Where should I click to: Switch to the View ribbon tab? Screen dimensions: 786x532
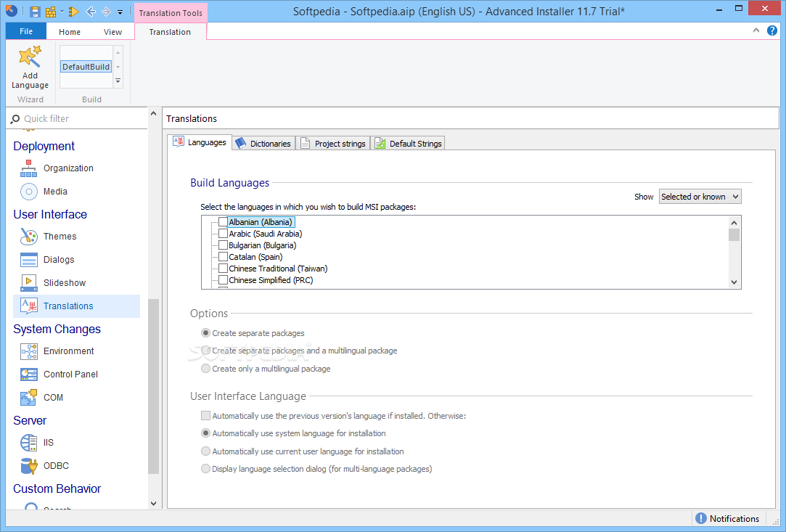click(112, 32)
